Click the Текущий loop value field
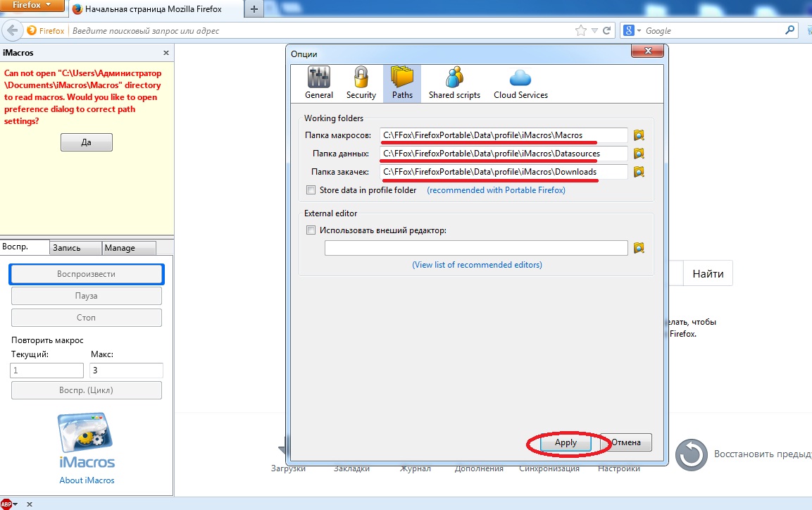Image resolution: width=812 pixels, height=510 pixels. point(46,371)
